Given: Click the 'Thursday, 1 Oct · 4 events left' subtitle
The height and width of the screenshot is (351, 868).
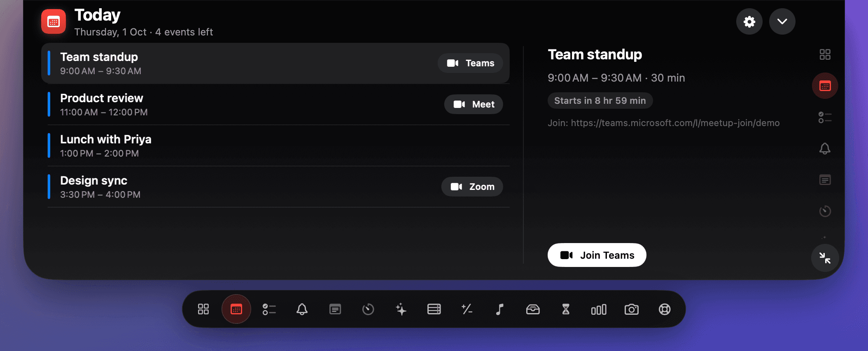Looking at the screenshot, I should (143, 32).
